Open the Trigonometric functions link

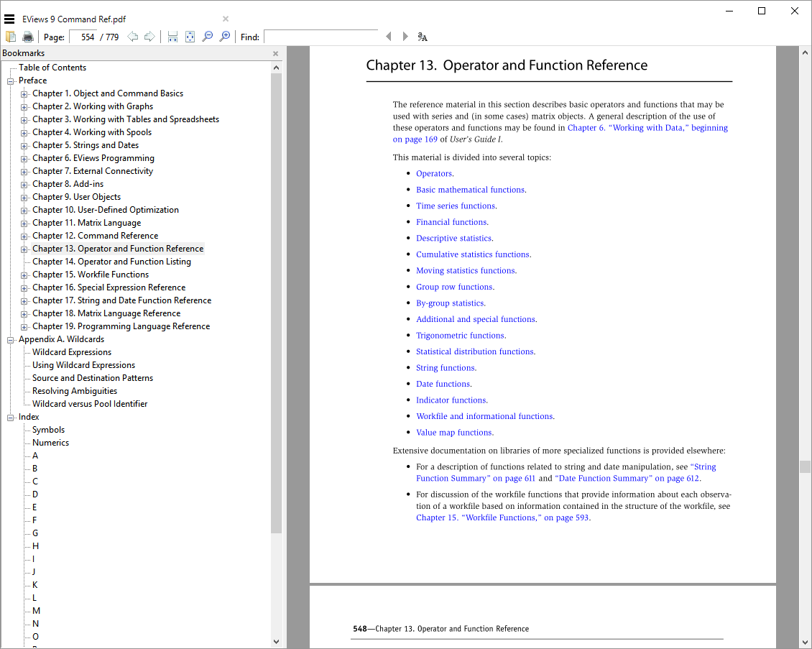coord(461,336)
